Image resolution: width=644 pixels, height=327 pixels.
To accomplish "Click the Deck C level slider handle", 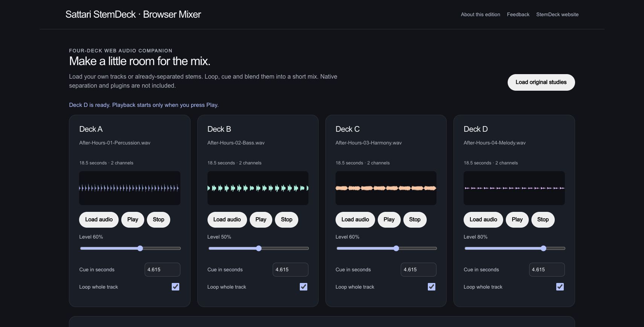I will [396, 248].
